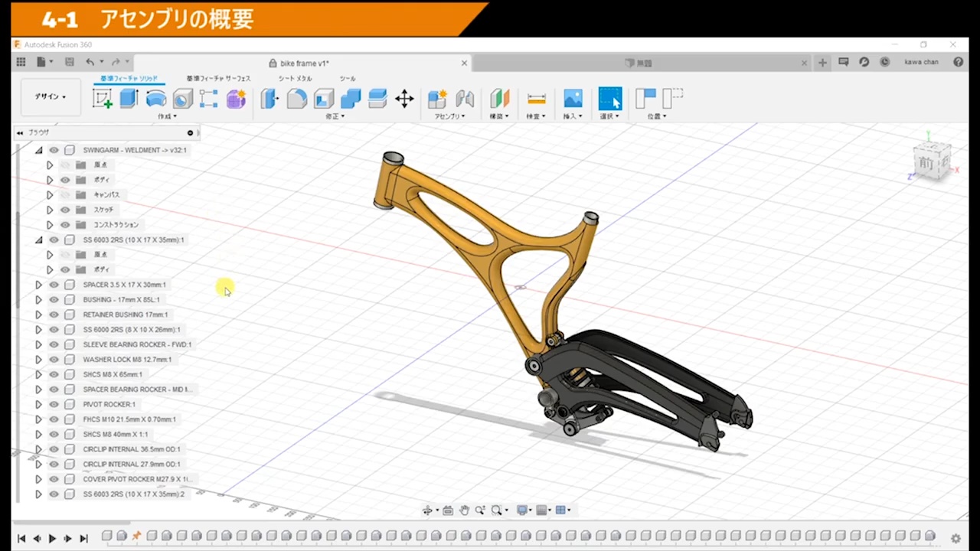Select the Extrude tool

129,99
